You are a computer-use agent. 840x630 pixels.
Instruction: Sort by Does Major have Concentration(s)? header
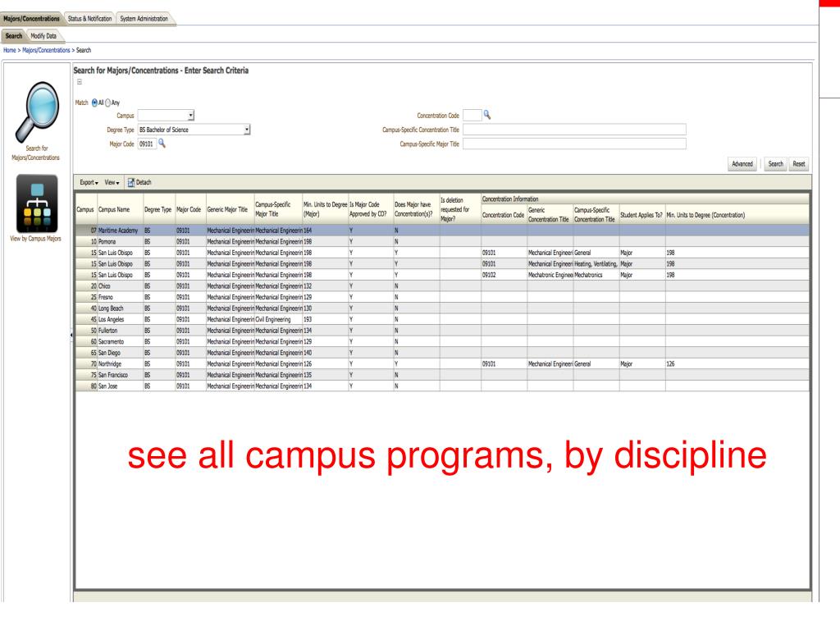pyautogui.click(x=416, y=209)
